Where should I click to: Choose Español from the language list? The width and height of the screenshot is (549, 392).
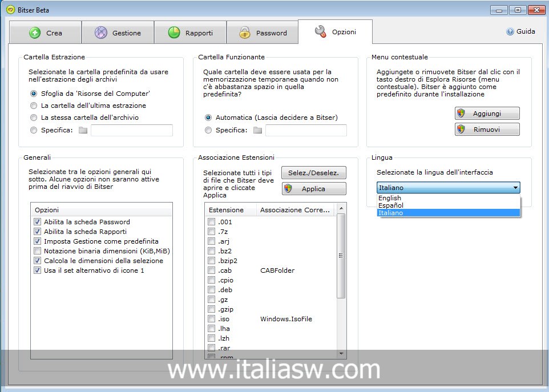[x=449, y=205]
